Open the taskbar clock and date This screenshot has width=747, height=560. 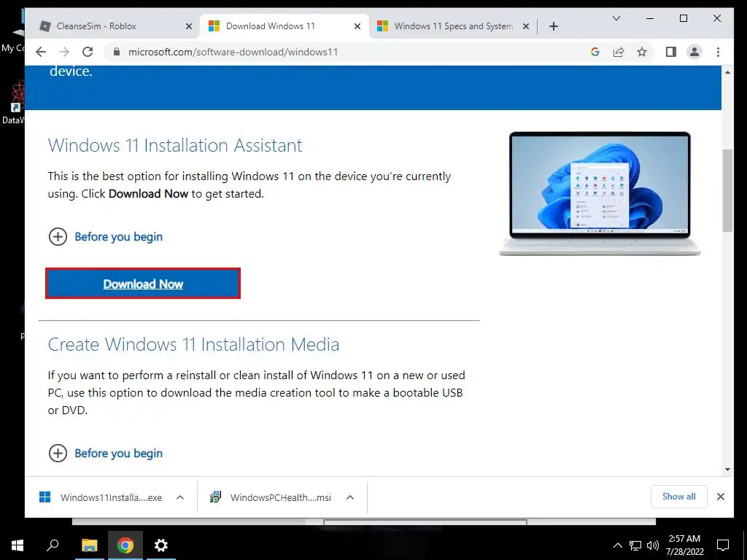click(x=684, y=545)
